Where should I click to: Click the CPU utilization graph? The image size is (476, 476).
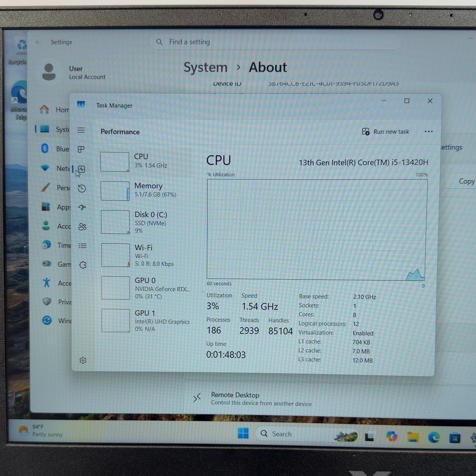point(317,230)
